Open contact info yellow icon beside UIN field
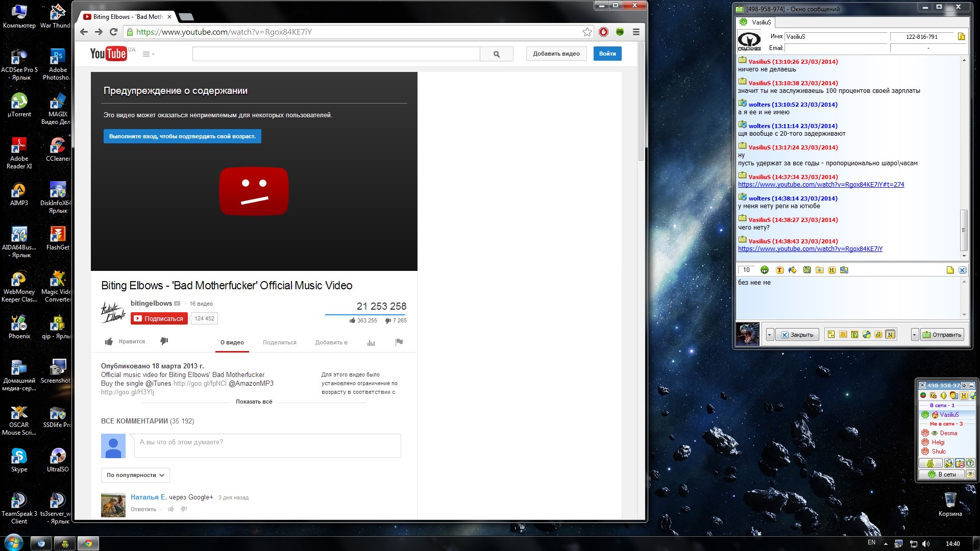 pos(961,36)
